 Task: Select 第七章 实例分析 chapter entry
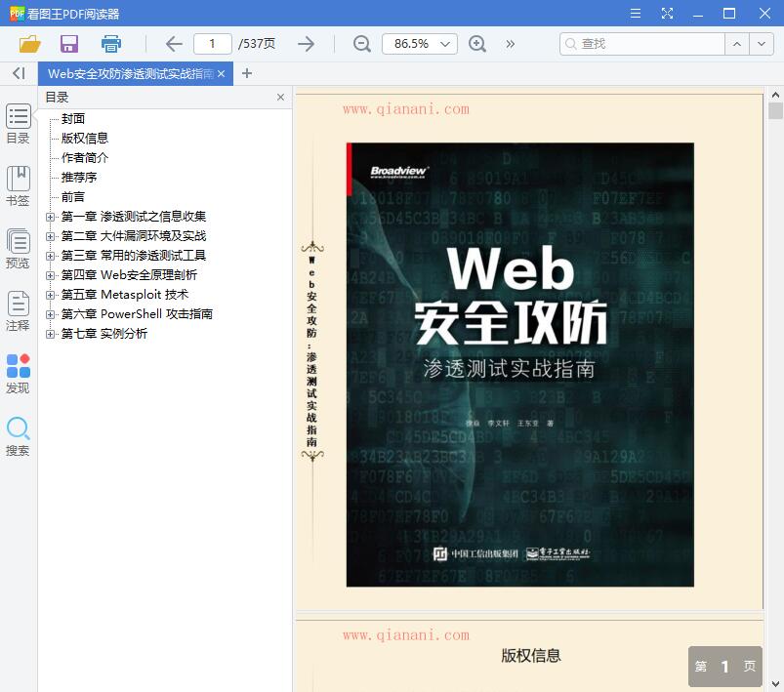[104, 334]
